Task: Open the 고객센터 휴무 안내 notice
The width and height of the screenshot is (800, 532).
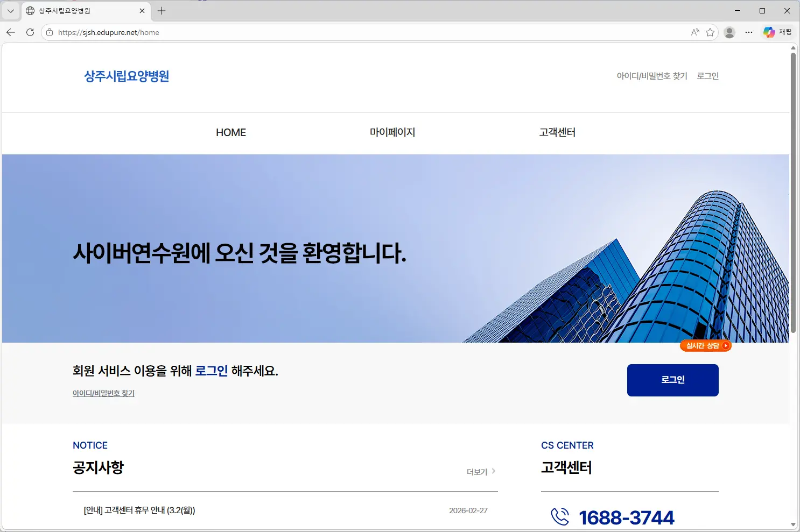Action: point(139,510)
